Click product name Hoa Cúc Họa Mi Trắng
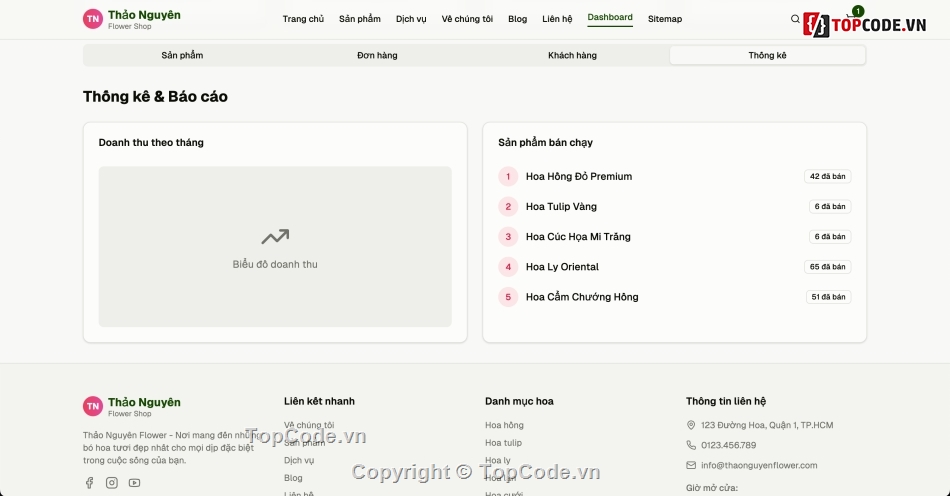The height and width of the screenshot is (496, 950). point(578,237)
